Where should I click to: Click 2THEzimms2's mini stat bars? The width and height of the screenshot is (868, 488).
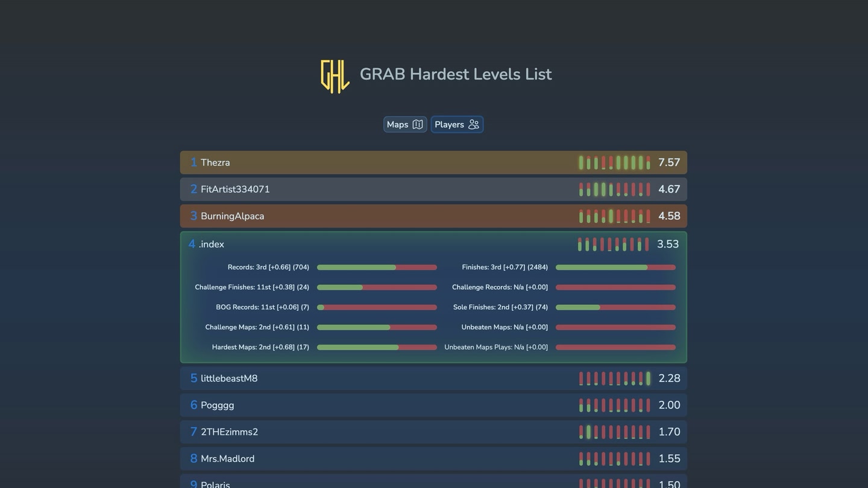[614, 432]
